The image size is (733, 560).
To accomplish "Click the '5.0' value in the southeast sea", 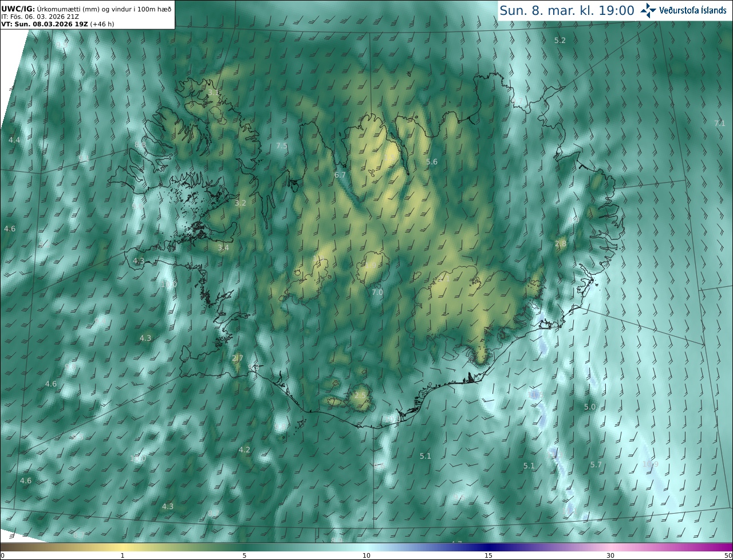I will pos(590,407).
